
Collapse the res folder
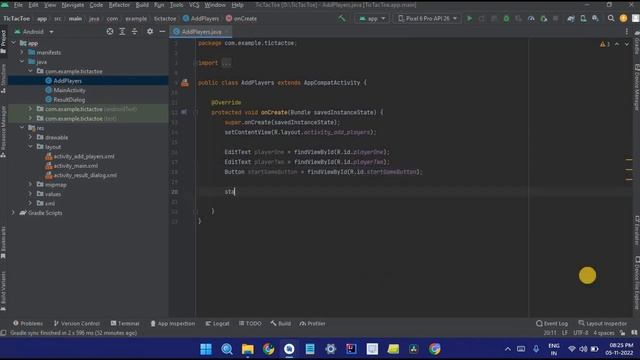(x=22, y=128)
